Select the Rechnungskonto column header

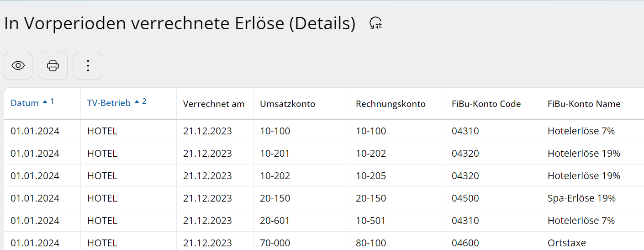pos(391,104)
